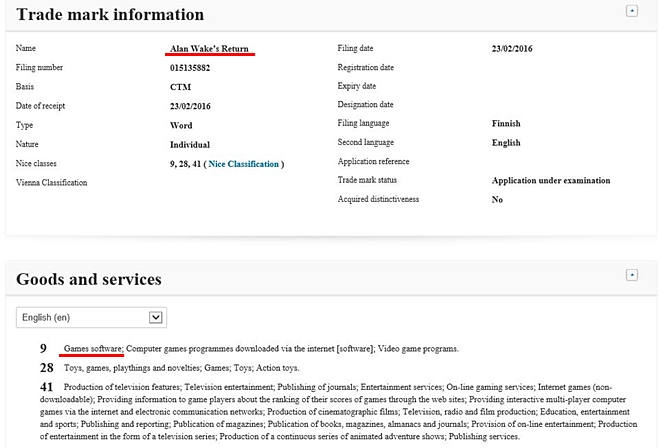The image size is (660, 448).
Task: Click the Expiry date label
Action: coord(357,86)
